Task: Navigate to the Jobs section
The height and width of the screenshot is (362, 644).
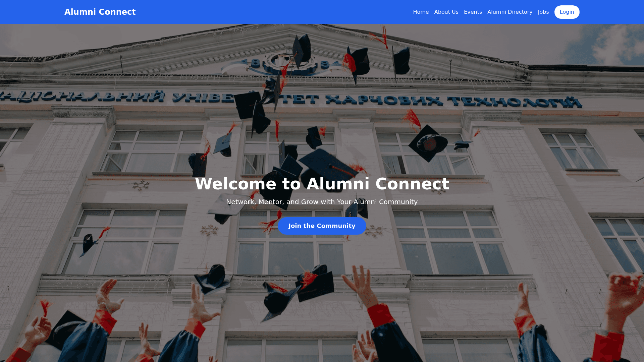Action: coord(543,12)
